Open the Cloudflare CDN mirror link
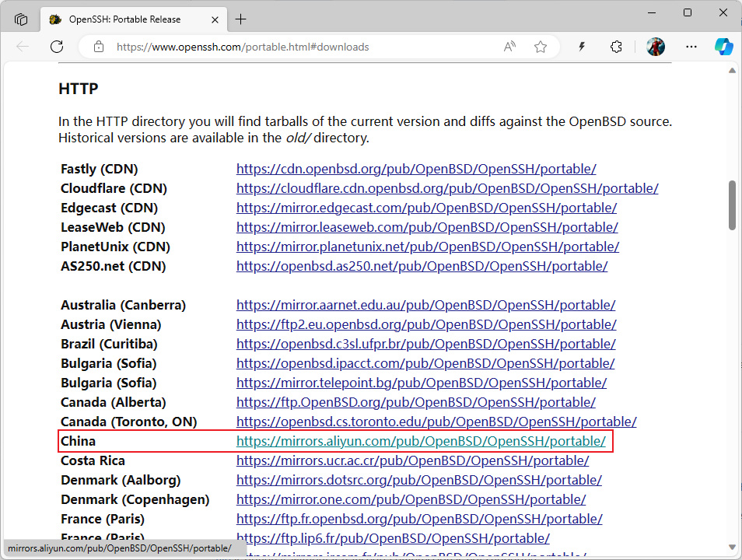The height and width of the screenshot is (560, 742). pyautogui.click(x=447, y=188)
